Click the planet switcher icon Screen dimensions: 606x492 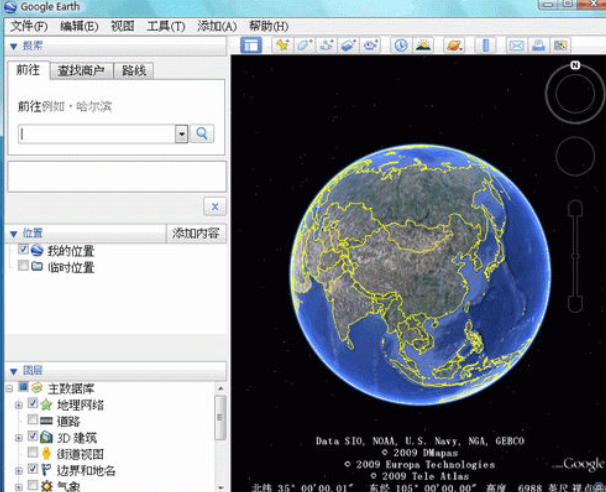coord(454,45)
